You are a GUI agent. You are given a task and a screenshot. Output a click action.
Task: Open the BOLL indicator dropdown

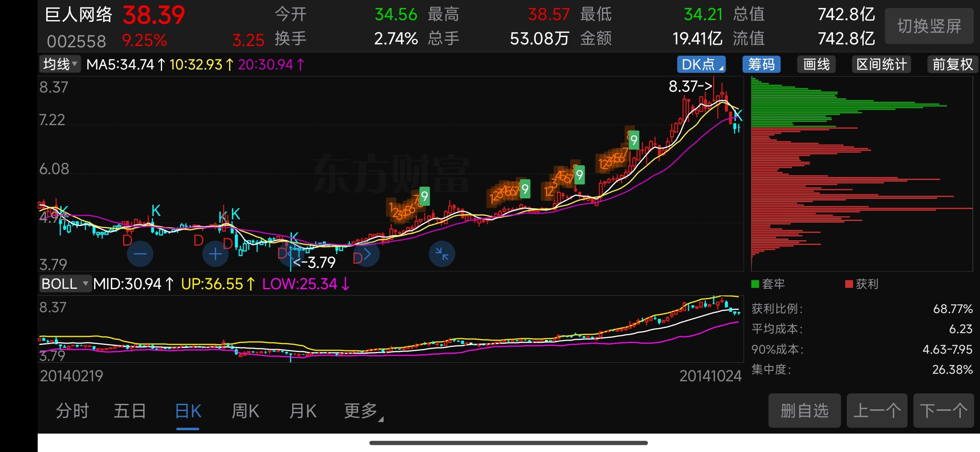pos(65,284)
